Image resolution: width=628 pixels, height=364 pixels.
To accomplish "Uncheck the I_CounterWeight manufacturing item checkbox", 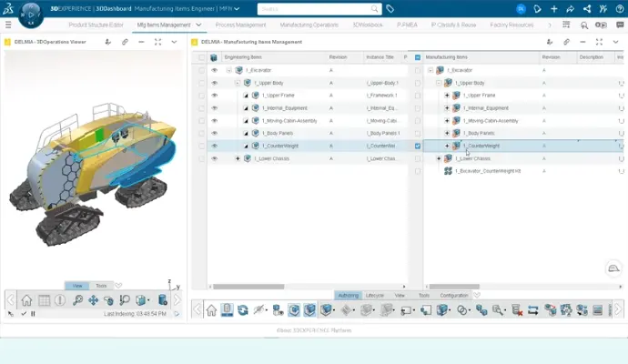I will point(418,146).
